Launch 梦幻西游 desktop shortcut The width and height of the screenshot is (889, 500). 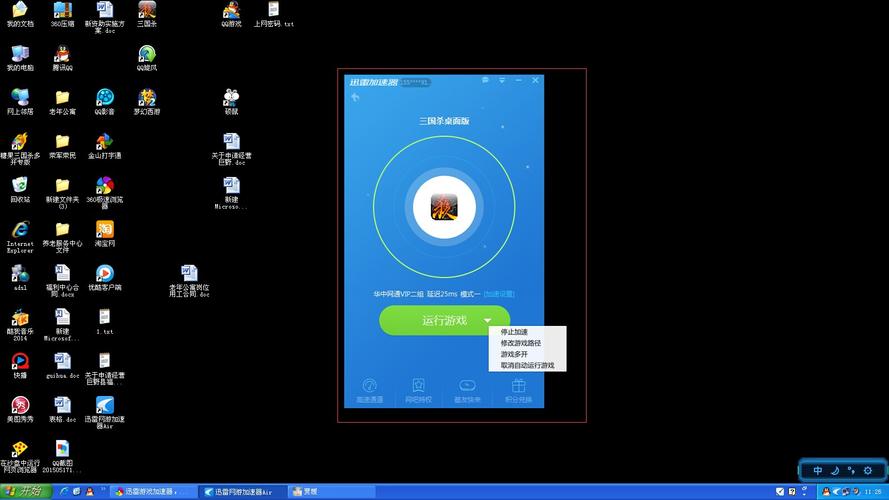pyautogui.click(x=147, y=102)
